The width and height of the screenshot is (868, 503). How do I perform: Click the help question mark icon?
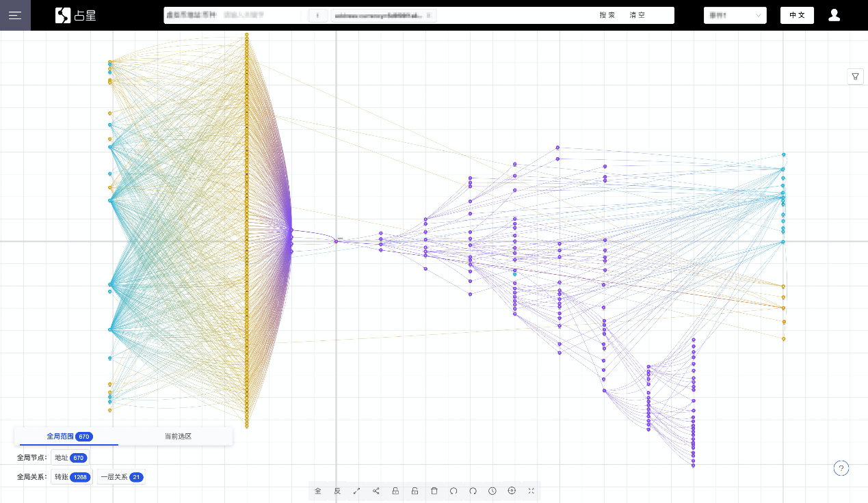[841, 468]
